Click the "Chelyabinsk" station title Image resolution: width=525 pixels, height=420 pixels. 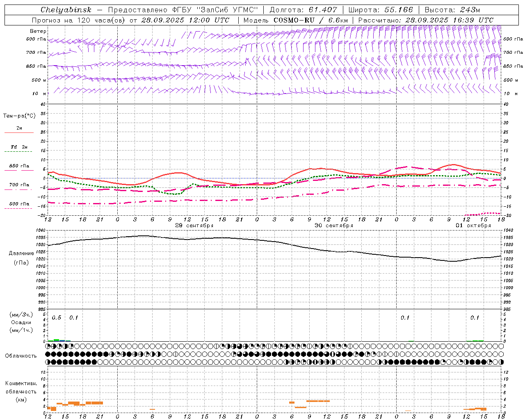click(x=66, y=10)
